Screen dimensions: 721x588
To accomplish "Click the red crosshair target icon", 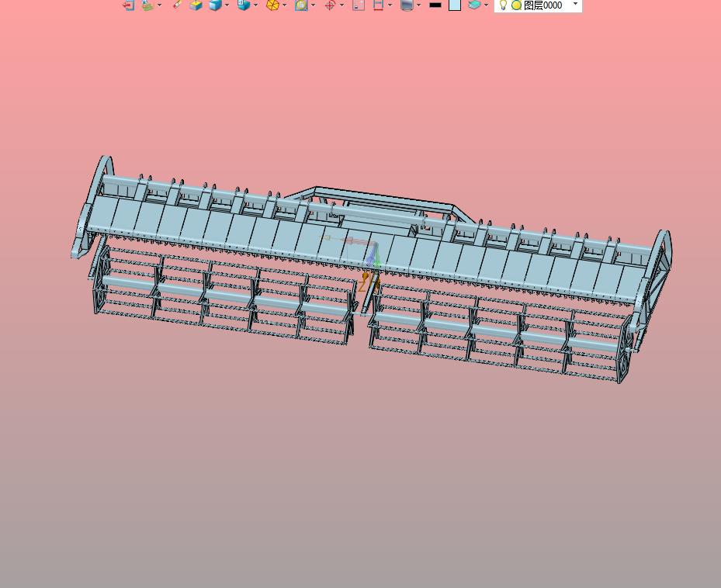I will 330,5.
